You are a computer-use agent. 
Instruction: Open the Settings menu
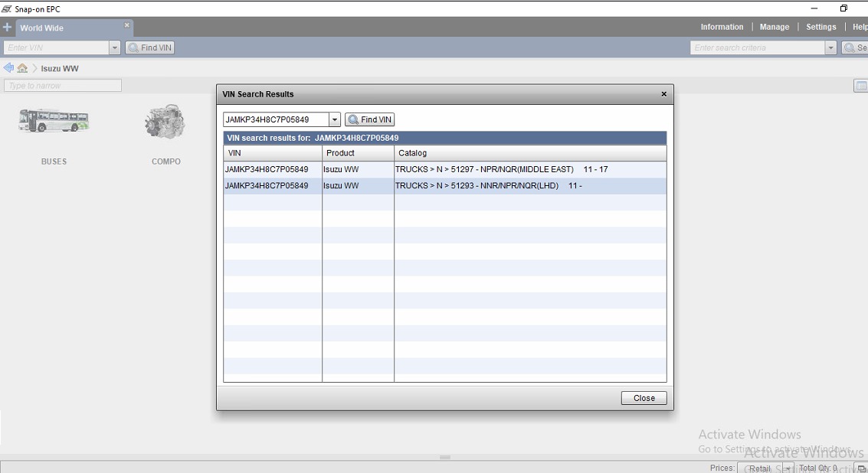coord(821,27)
